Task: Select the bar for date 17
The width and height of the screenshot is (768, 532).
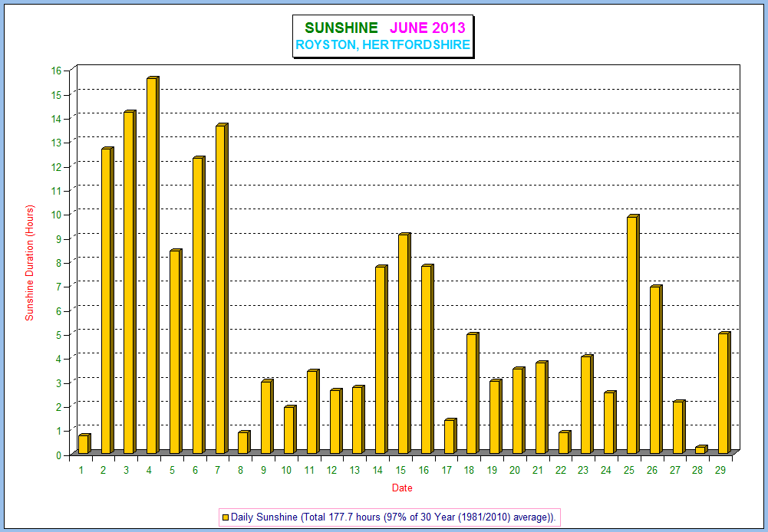Action: tap(450, 435)
